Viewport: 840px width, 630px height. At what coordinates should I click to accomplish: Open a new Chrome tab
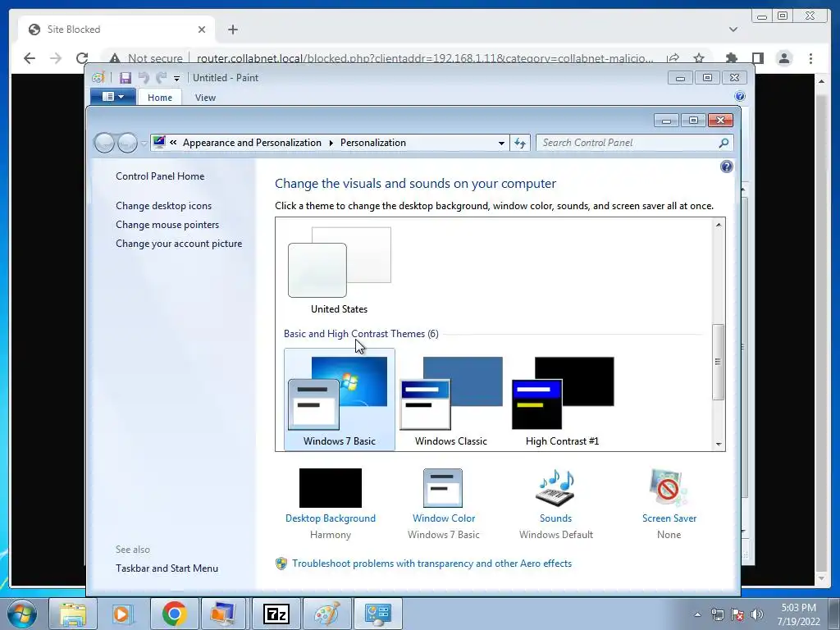[232, 30]
